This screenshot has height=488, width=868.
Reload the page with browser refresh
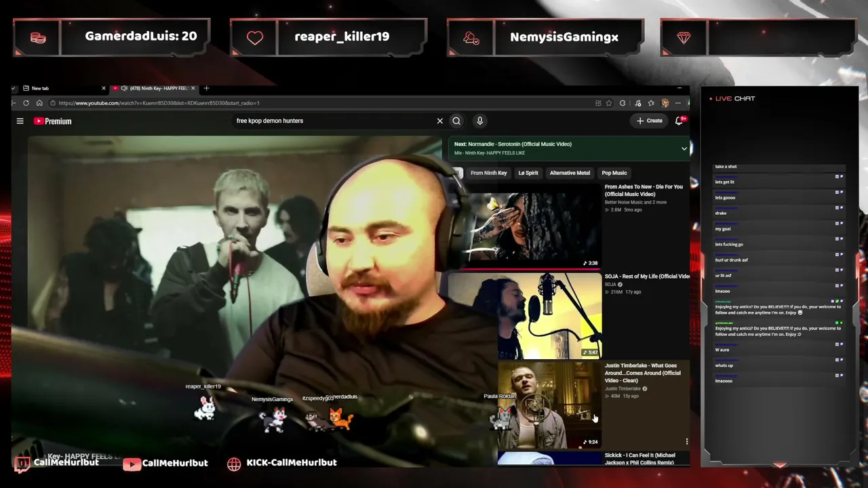26,103
